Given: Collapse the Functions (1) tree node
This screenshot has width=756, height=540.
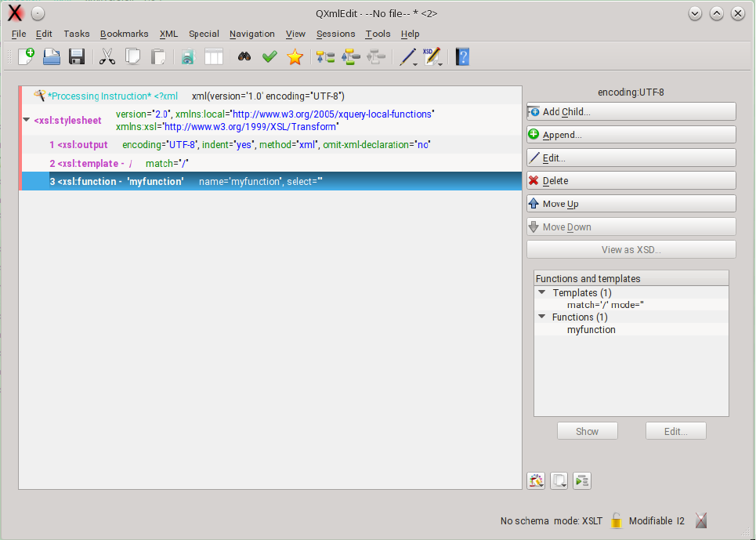Looking at the screenshot, I should pos(542,317).
